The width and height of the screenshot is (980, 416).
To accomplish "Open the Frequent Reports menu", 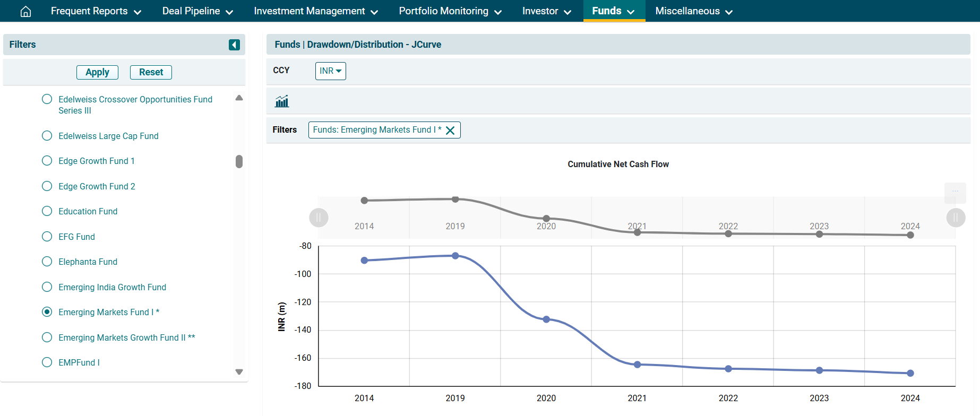I will (96, 11).
